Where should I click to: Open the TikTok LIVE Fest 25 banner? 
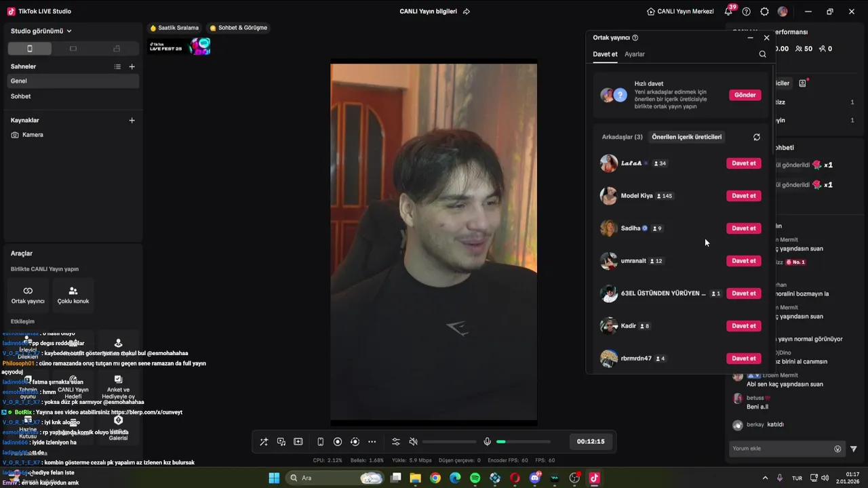click(x=180, y=46)
